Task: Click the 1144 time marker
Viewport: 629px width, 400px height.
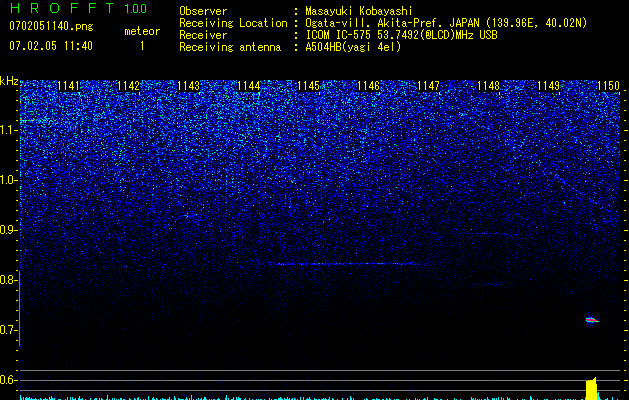Action: [x=248, y=86]
